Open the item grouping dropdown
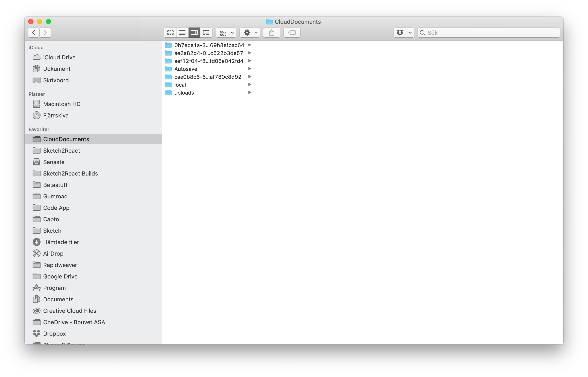 pyautogui.click(x=226, y=33)
